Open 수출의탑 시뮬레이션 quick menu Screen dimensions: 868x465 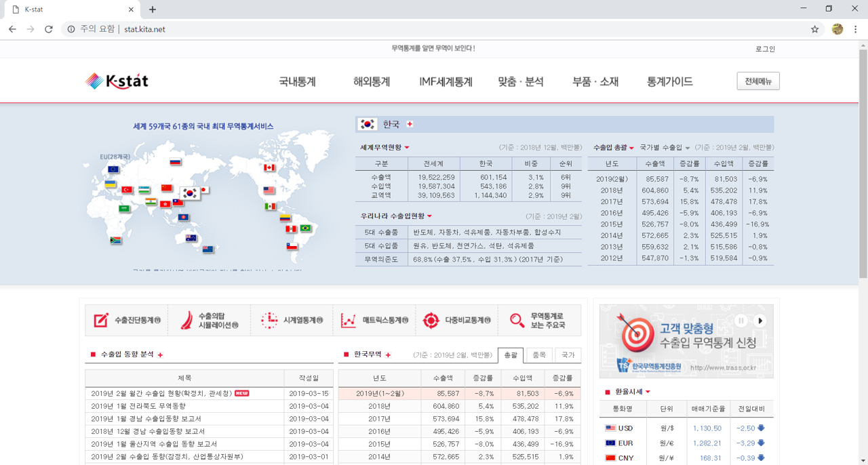(x=209, y=321)
